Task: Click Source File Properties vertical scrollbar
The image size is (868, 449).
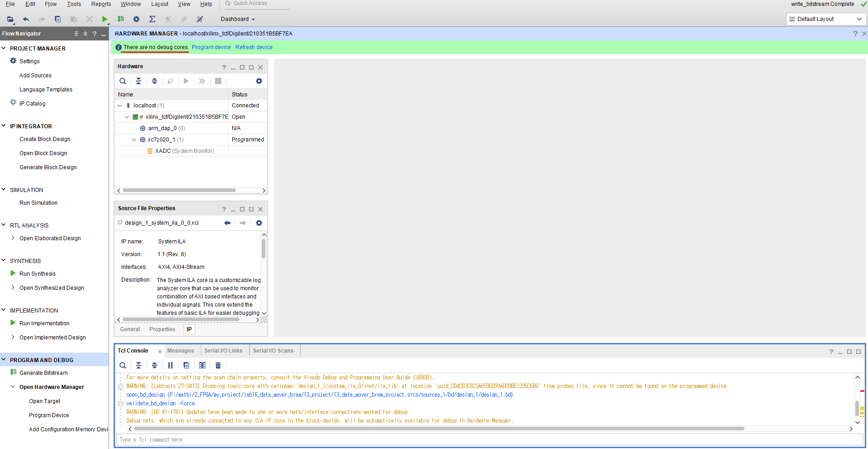Action: click(x=264, y=248)
